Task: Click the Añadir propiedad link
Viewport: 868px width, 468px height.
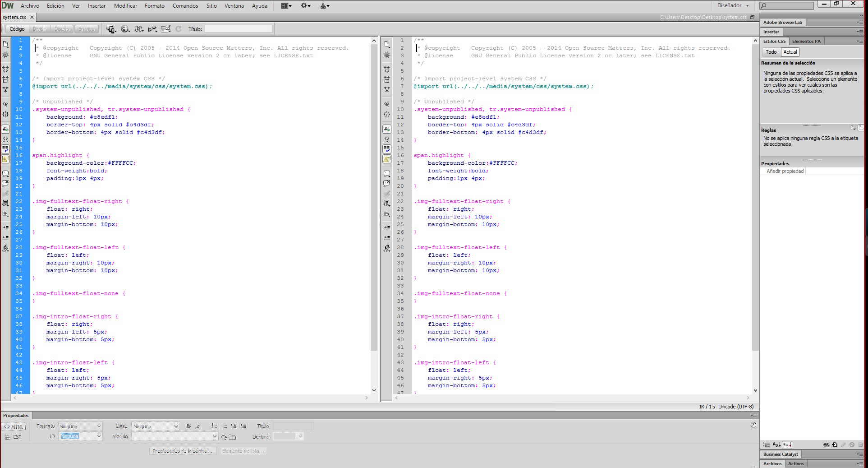Action: pos(785,171)
